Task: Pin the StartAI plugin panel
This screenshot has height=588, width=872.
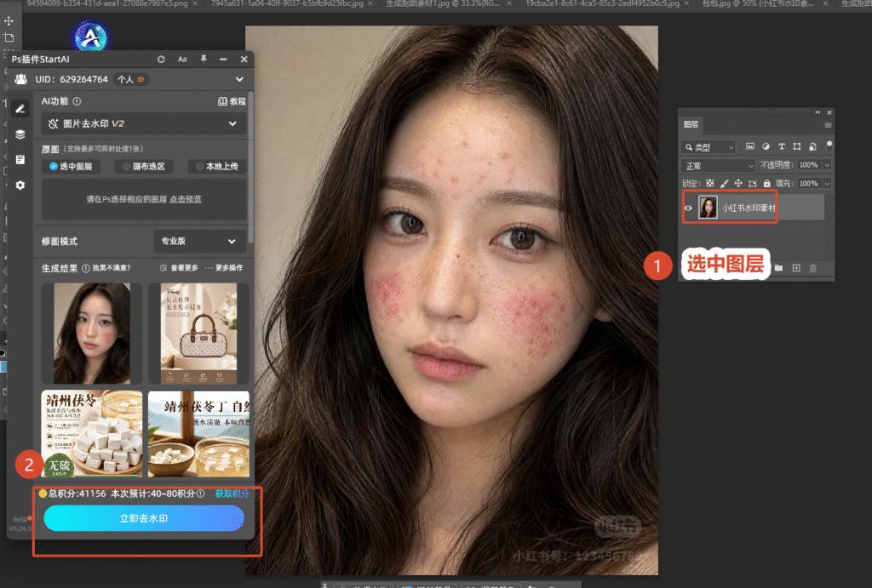Action: coord(204,59)
